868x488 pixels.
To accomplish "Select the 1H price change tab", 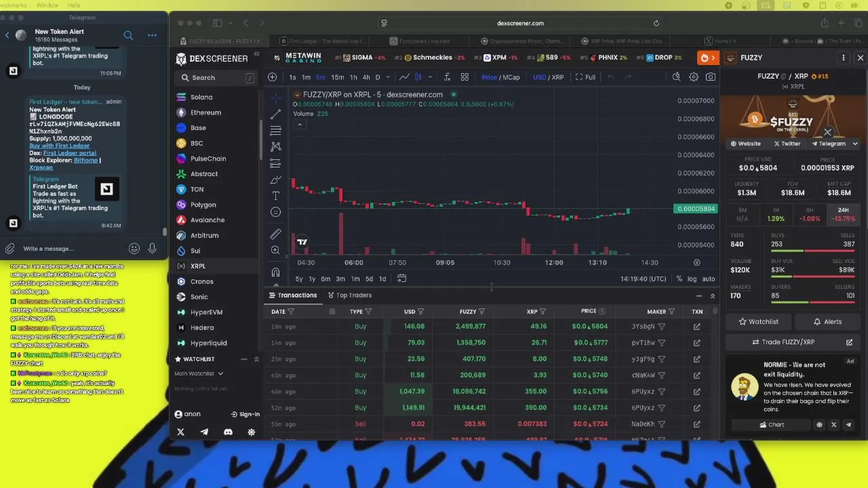I will (x=776, y=215).
